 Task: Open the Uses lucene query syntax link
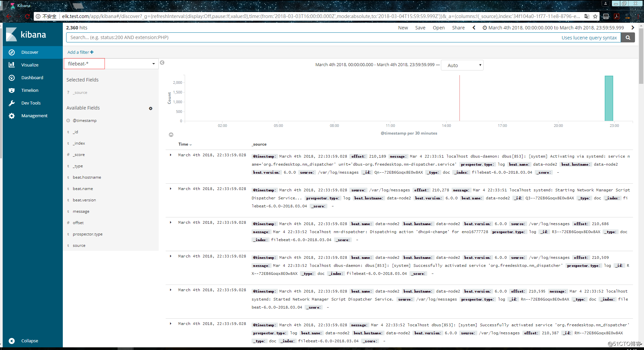589,37
